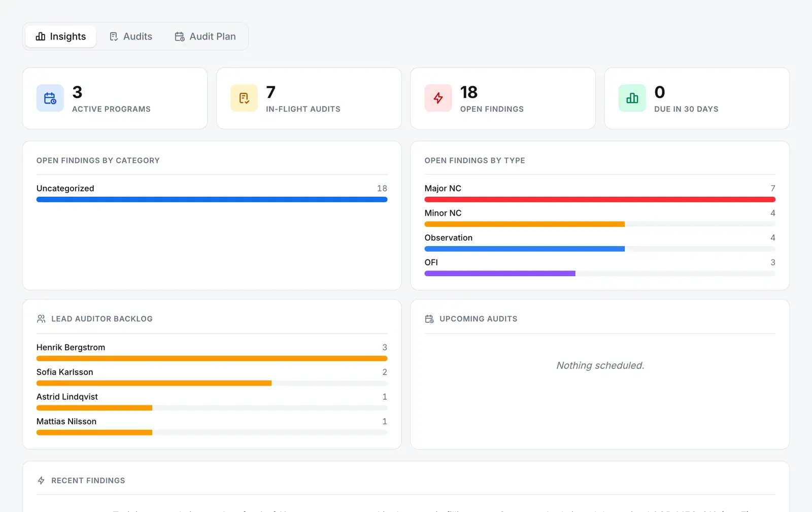Select the Sofia Karlsson name
This screenshot has height=512, width=812.
point(64,372)
